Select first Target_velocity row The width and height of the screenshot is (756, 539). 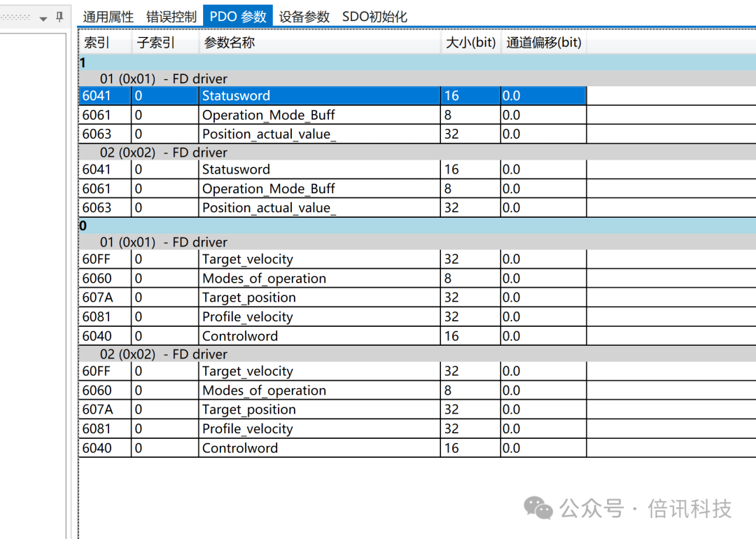[x=332, y=259]
